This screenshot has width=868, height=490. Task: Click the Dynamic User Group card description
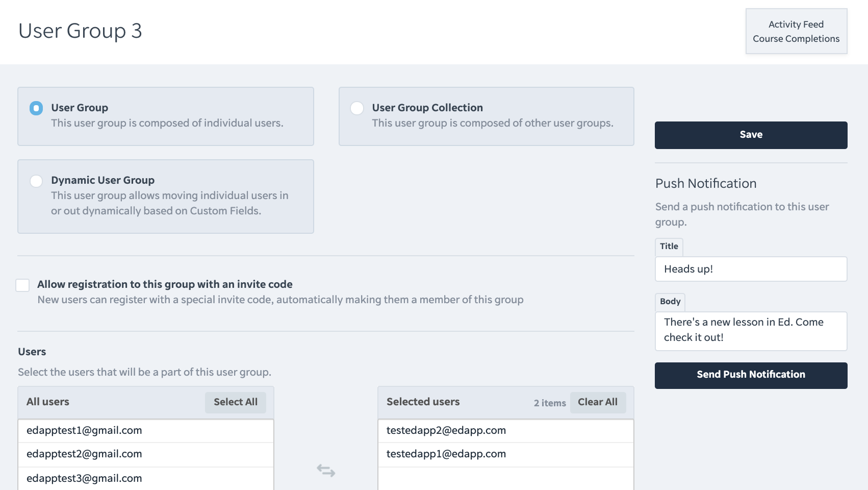click(169, 203)
